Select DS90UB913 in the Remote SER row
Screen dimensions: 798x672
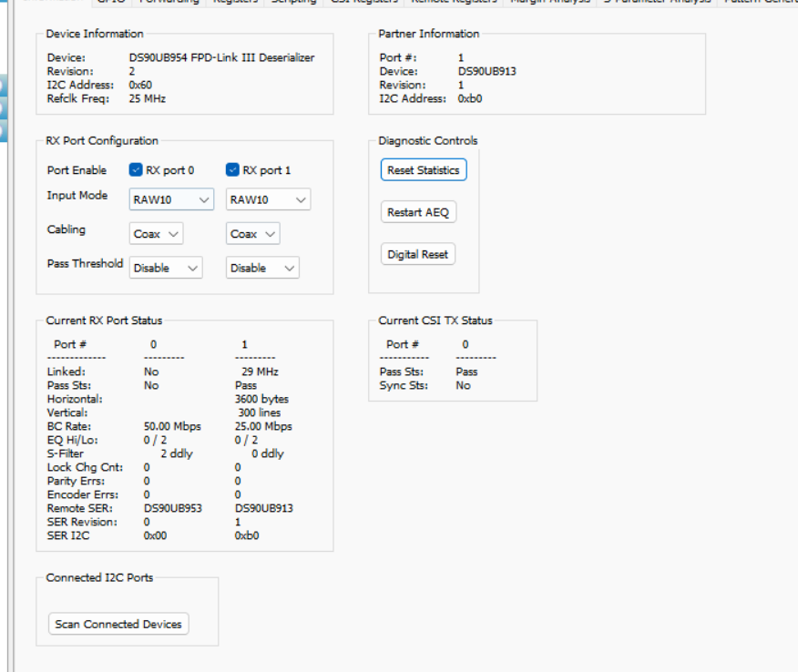click(x=264, y=508)
